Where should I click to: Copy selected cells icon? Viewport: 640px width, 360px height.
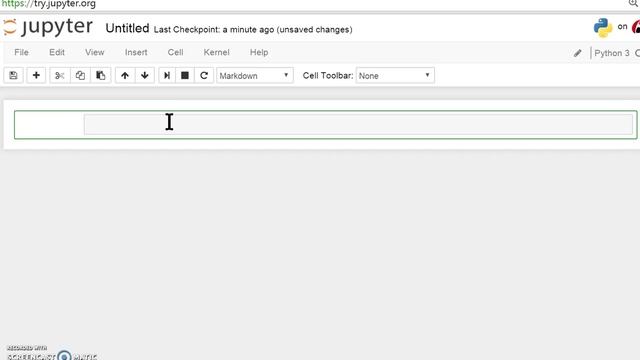(80, 76)
